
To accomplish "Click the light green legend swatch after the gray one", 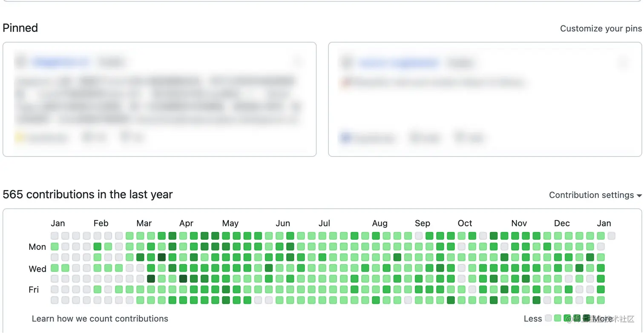I will click(x=558, y=318).
